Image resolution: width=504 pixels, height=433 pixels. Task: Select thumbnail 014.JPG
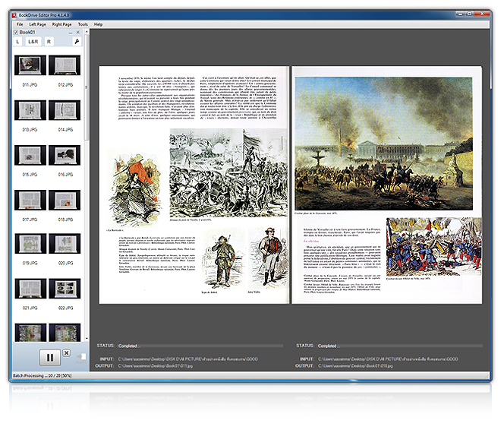pyautogui.click(x=65, y=110)
